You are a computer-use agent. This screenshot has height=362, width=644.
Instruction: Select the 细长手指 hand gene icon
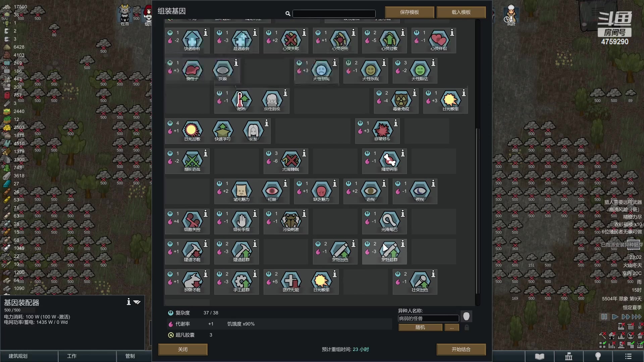pyautogui.click(x=241, y=220)
